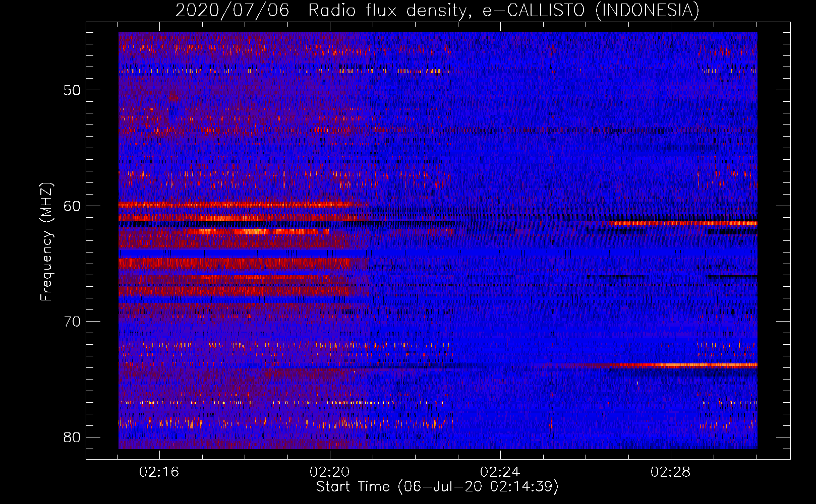Click the 02:16 time tick label
This screenshot has width=816, height=504.
tap(159, 472)
